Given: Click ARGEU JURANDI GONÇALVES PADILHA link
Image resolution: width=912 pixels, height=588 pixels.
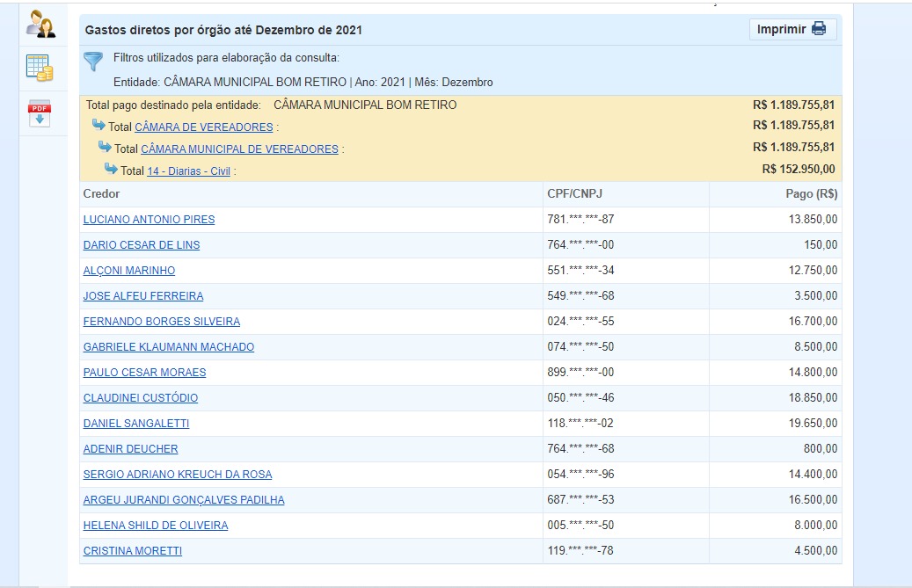Looking at the screenshot, I should click(x=183, y=500).
